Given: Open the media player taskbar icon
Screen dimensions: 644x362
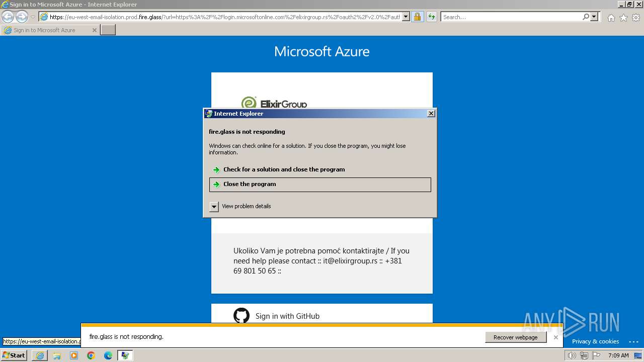Looking at the screenshot, I should (x=74, y=355).
